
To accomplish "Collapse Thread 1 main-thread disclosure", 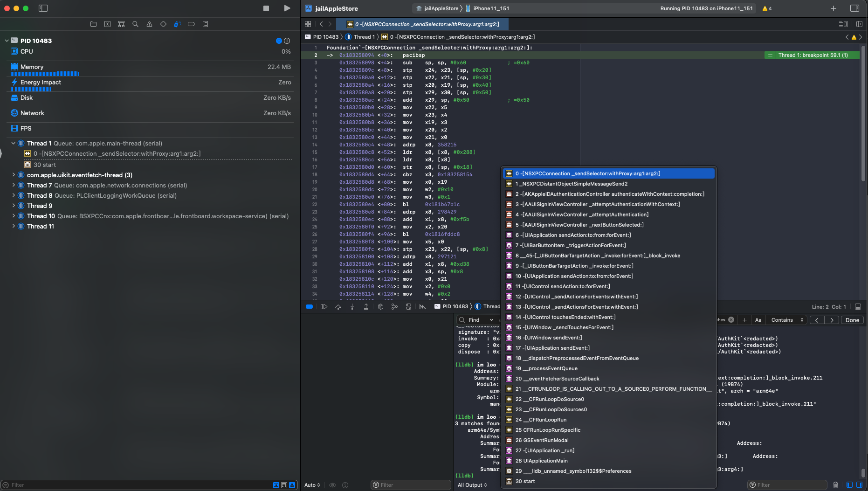I will [13, 143].
